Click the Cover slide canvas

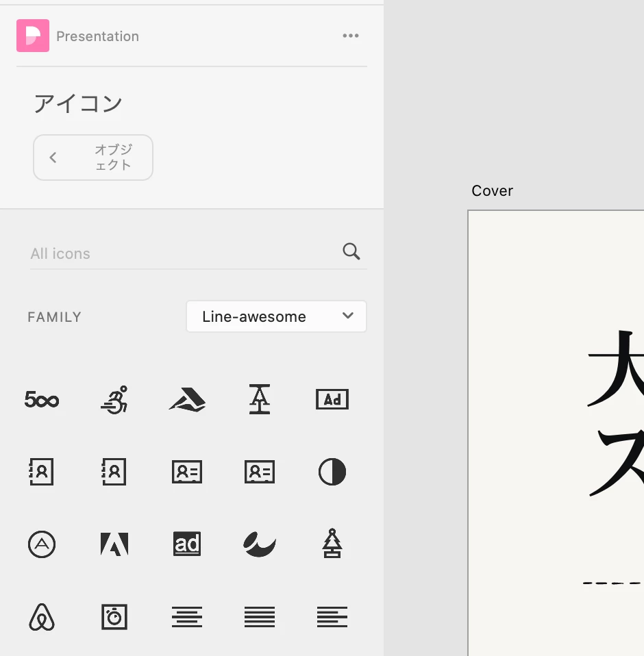(556, 433)
